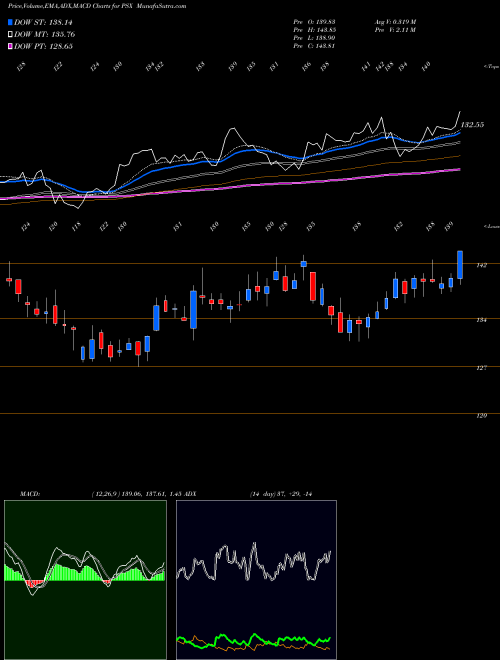Screen dimensions: 500x660
Task: Click the 132.55 price label on EMA chart
Action: [473, 125]
